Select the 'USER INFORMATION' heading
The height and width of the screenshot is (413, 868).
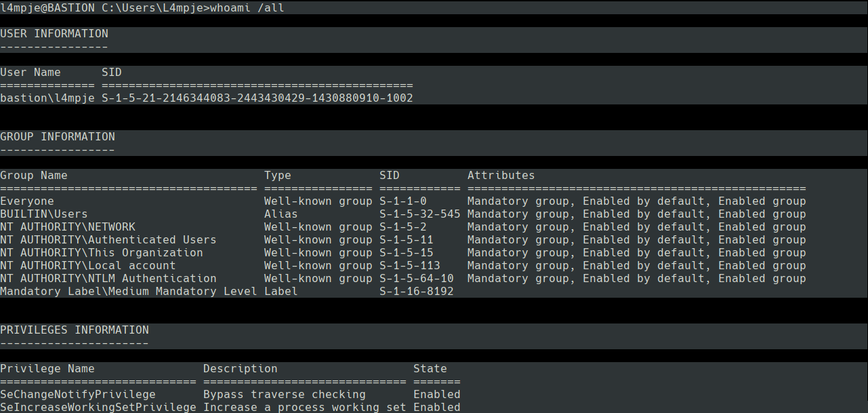(x=54, y=34)
